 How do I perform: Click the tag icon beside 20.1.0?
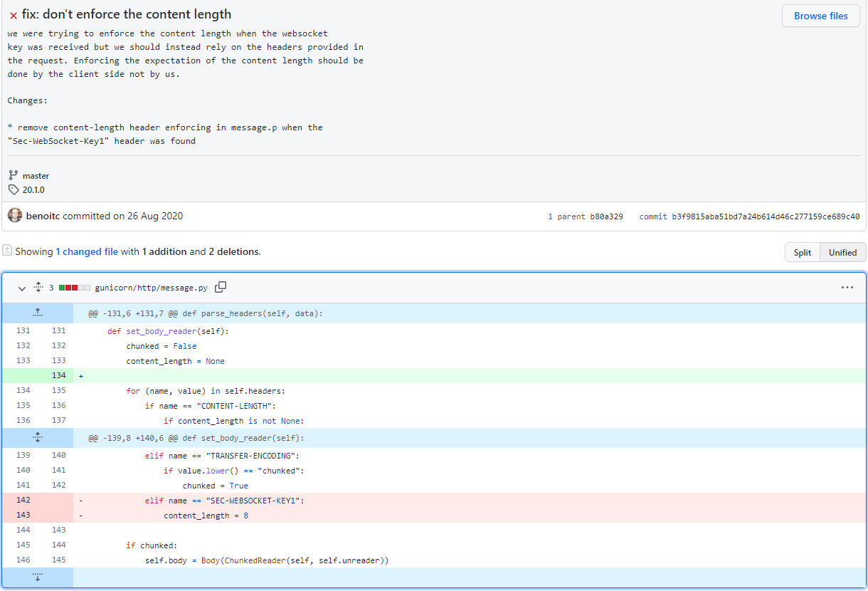13,190
